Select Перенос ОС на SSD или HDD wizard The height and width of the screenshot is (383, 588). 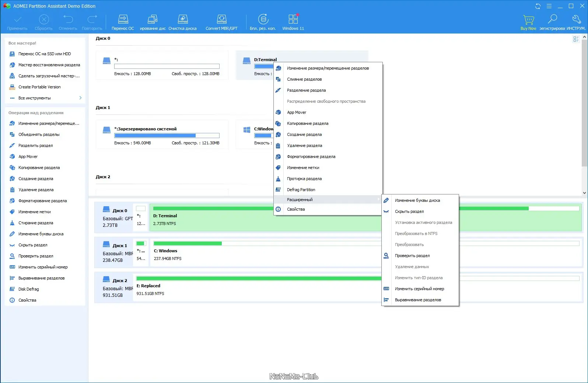click(45, 54)
